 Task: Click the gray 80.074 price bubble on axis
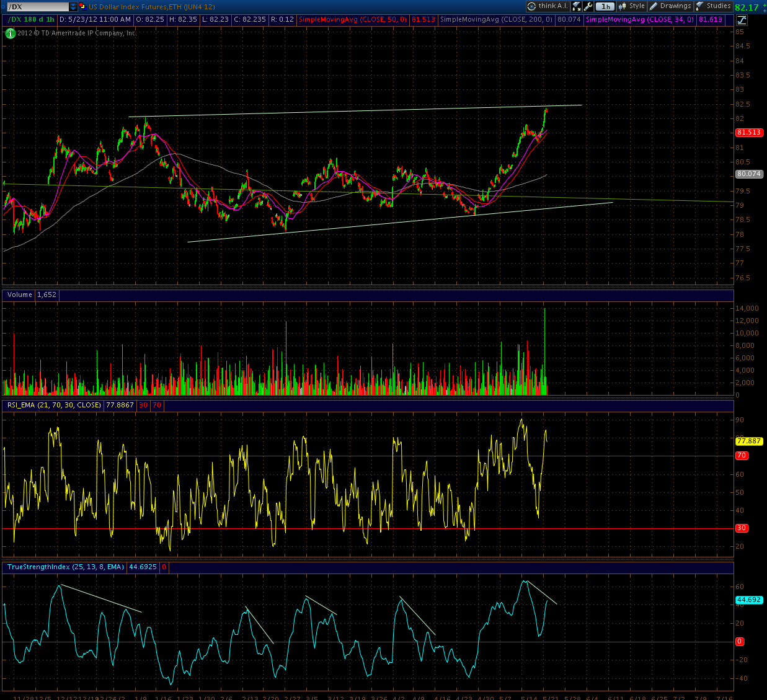click(748, 174)
